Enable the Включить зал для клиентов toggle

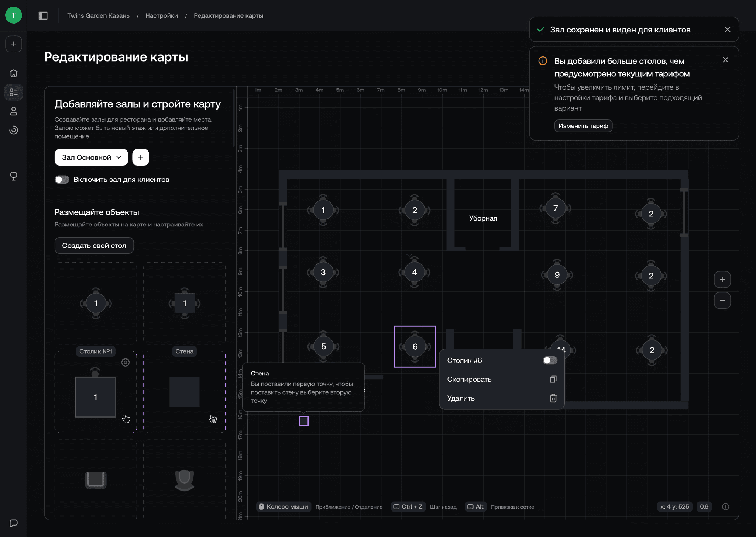(62, 180)
